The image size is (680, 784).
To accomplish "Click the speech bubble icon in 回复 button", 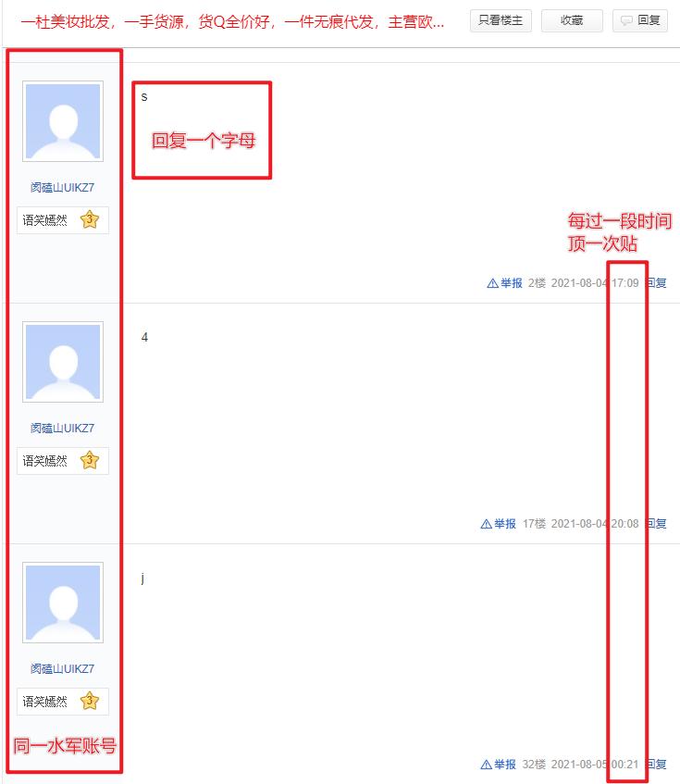I will pos(626,20).
